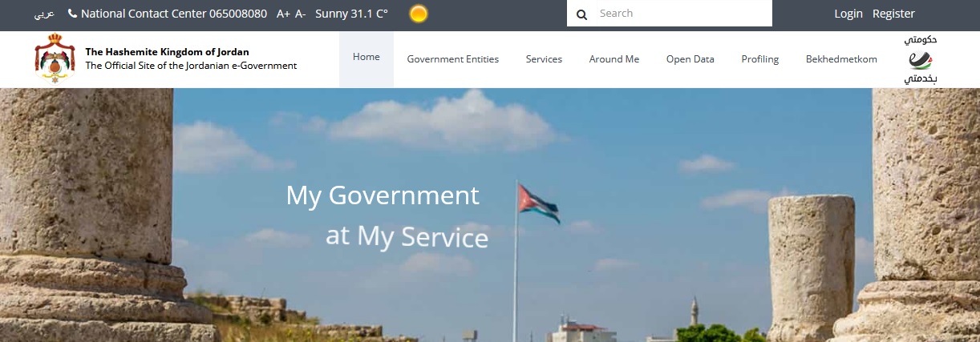
Task: Select Profiling in the navigation bar
Action: tap(760, 59)
